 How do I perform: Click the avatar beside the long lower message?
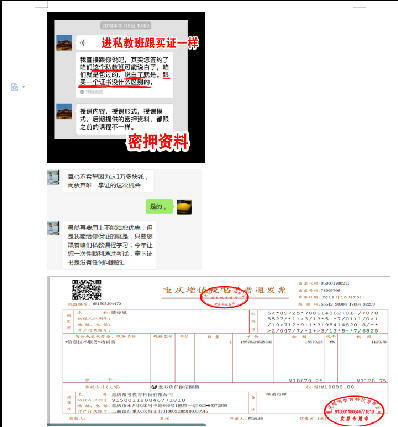point(53,228)
